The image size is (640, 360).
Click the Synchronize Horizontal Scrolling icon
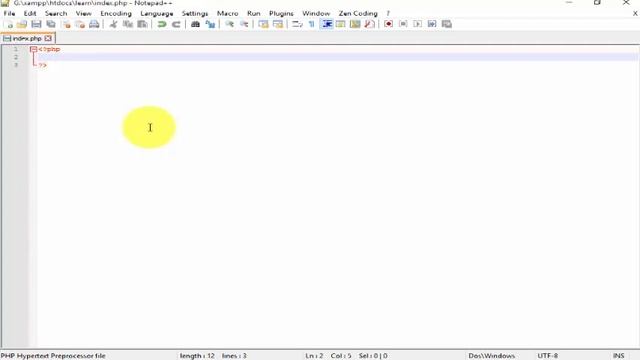278,24
